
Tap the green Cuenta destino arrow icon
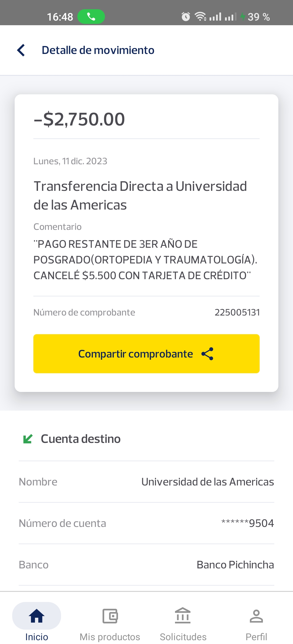coord(28,439)
